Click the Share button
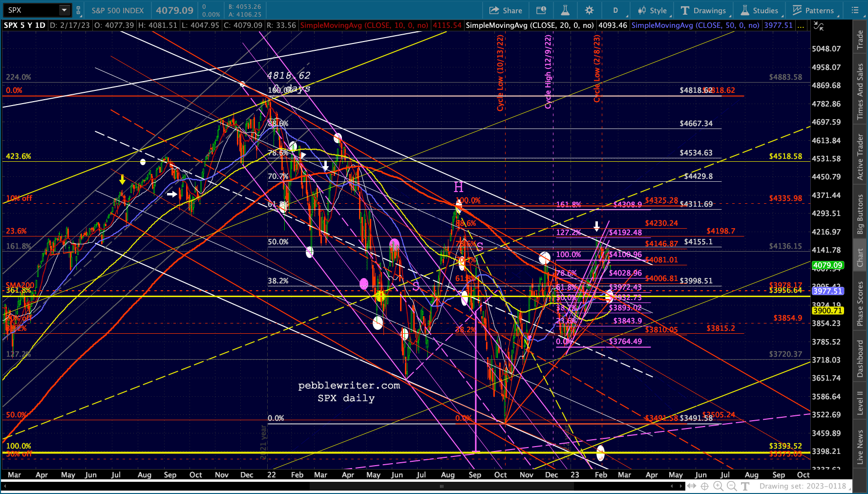Image resolution: width=868 pixels, height=494 pixels. [x=506, y=10]
